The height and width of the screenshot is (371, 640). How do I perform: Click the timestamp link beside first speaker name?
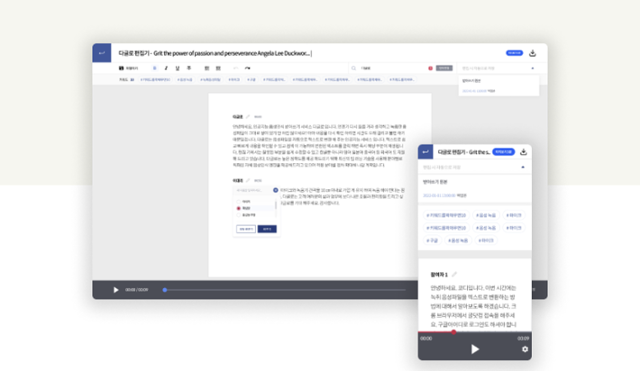pos(258,117)
